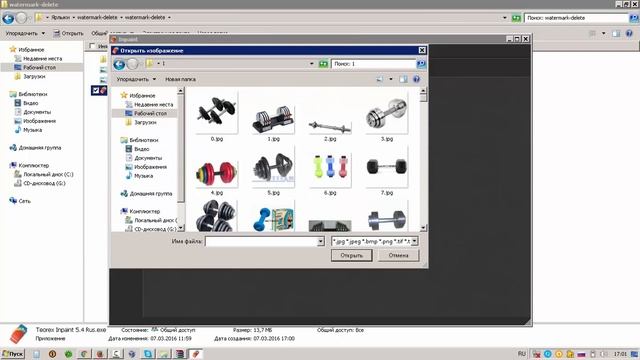Click the Explorer search field watermark-delete

[x=576, y=18]
